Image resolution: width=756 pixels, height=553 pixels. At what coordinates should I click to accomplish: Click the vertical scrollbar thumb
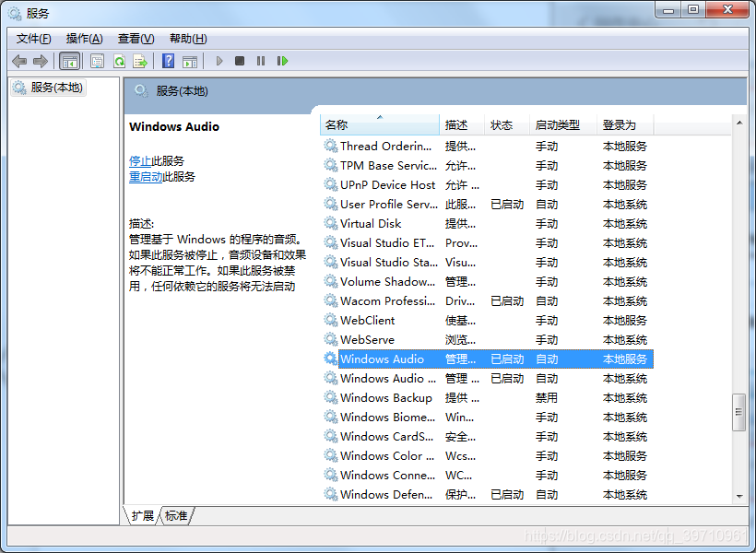click(x=738, y=412)
